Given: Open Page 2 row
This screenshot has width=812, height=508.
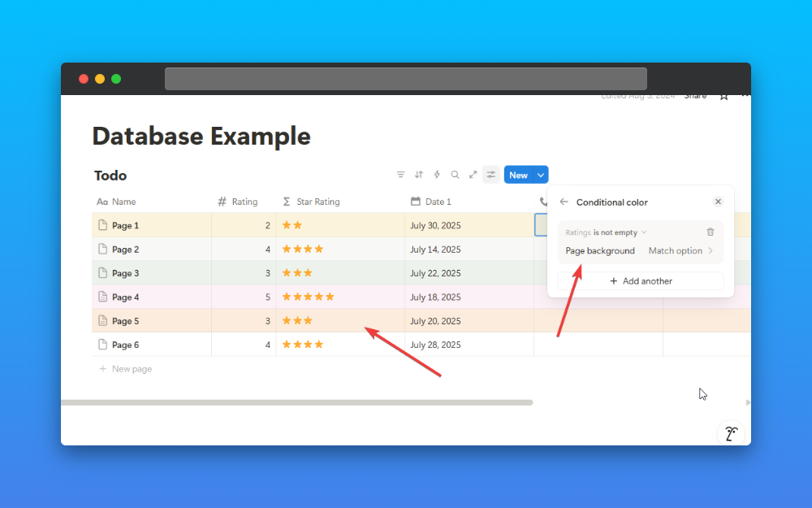Looking at the screenshot, I should pos(125,250).
